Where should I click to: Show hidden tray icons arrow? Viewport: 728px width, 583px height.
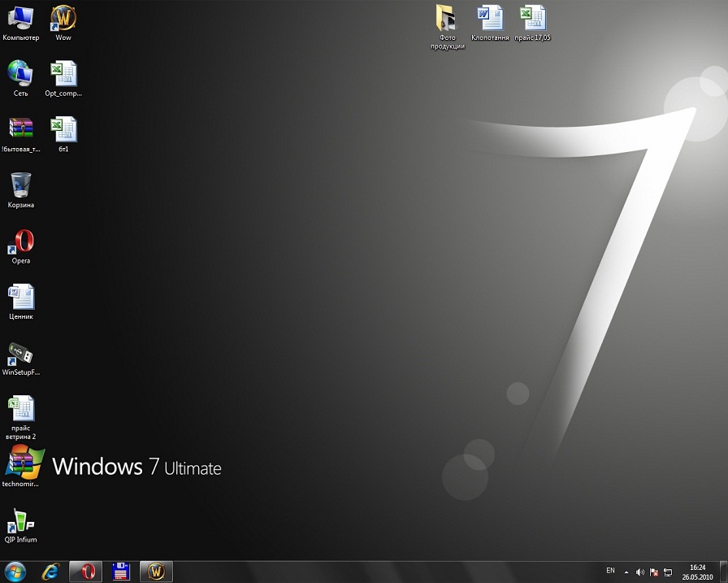[x=626, y=572]
